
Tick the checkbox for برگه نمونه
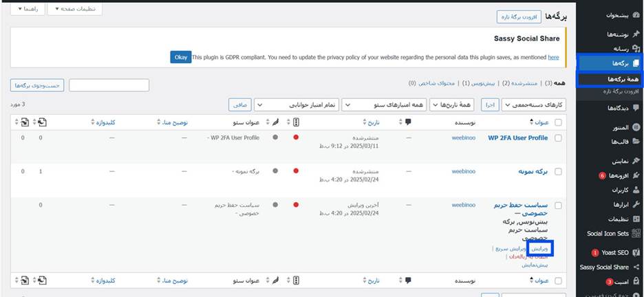pyautogui.click(x=558, y=172)
